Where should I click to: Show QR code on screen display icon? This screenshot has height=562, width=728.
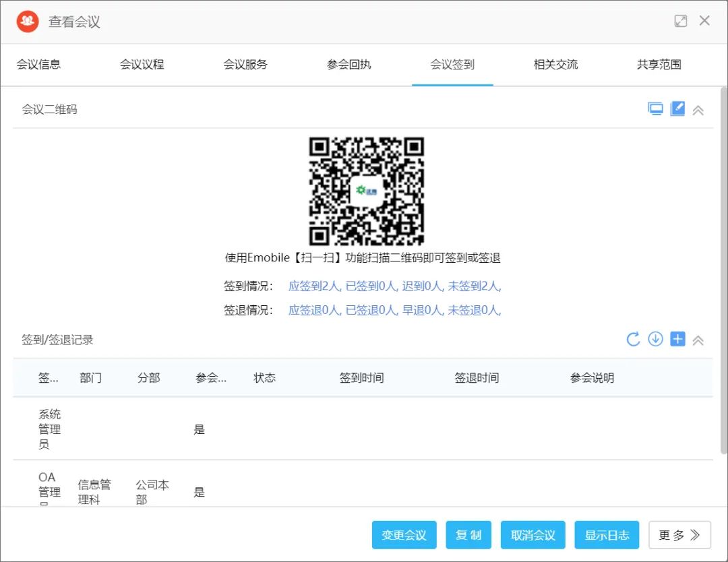[656, 109]
